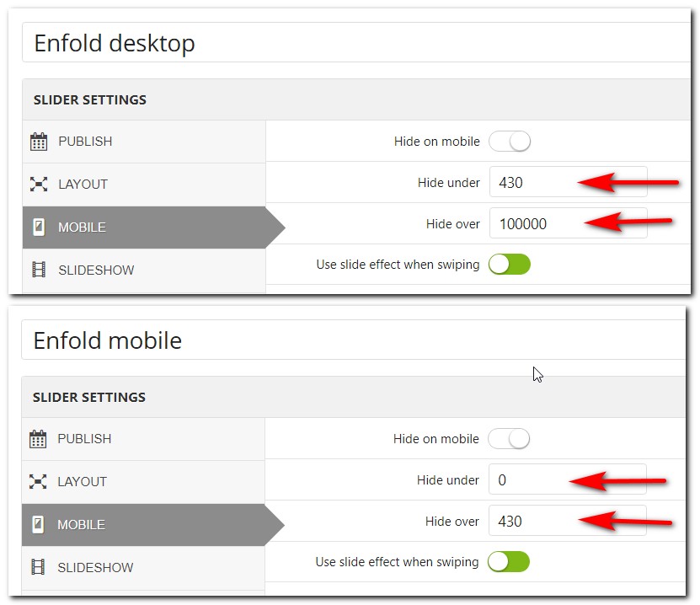Click the calendar icon beside Publish in Enfold mobile
Viewport: 700px width, 605px height.
point(38,439)
